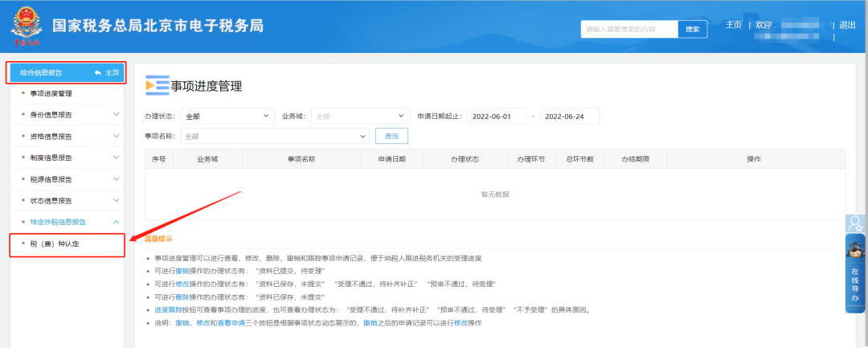Expand 身份信息报告 sidebar section
Viewport: 868px width, 348px height.
point(67,115)
